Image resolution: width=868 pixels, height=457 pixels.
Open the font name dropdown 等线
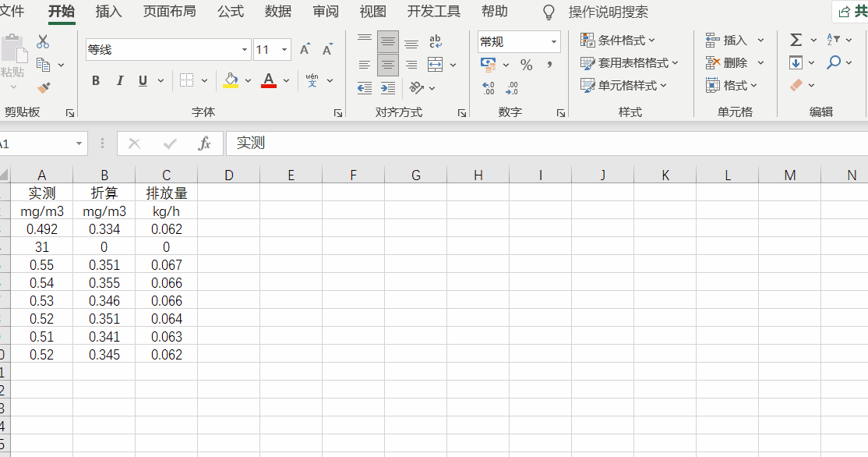click(x=244, y=50)
